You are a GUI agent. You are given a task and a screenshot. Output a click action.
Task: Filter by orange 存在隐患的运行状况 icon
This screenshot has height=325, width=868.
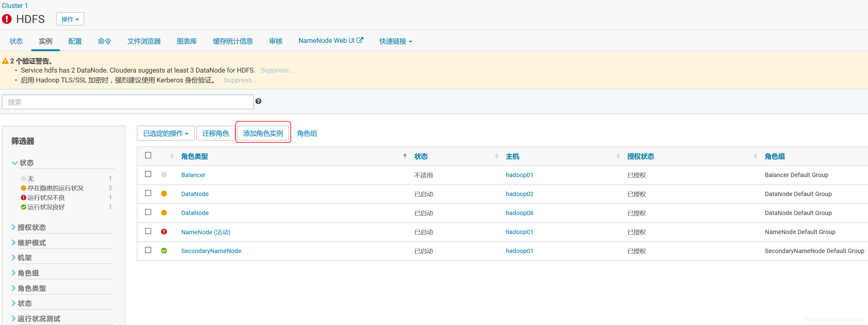coord(24,188)
